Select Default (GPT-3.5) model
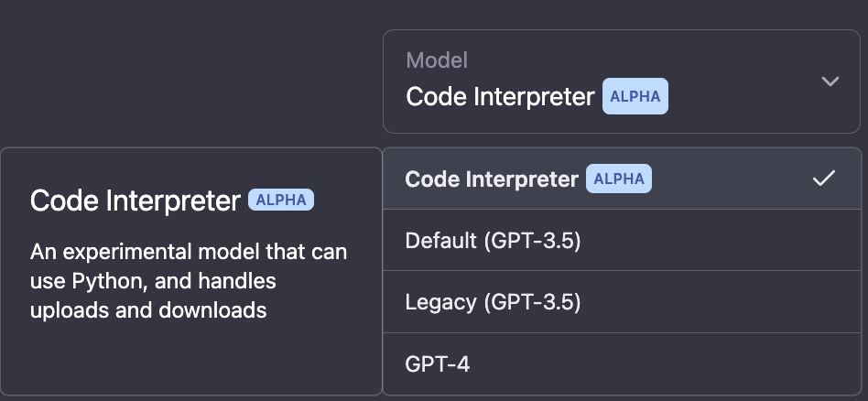868x401 pixels. pos(493,241)
